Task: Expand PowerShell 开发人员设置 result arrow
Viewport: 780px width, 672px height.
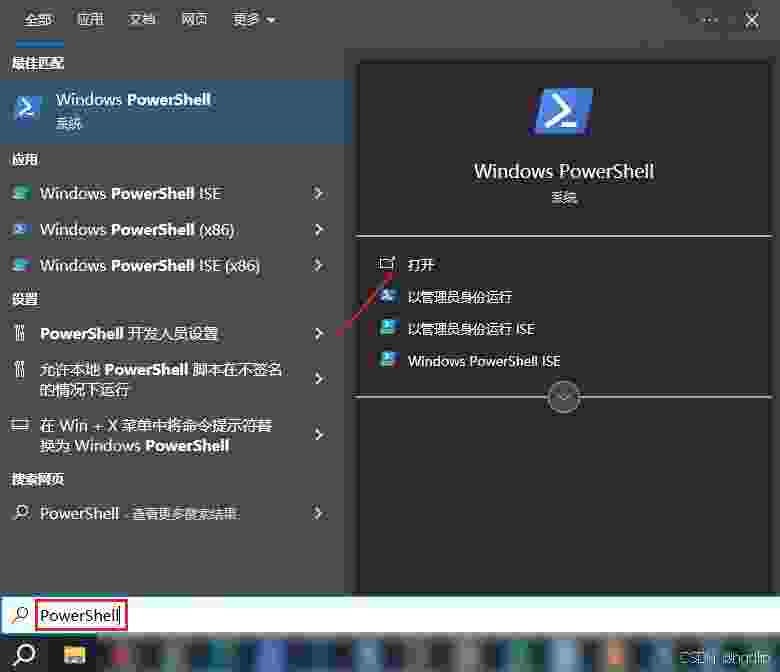Action: (x=318, y=333)
